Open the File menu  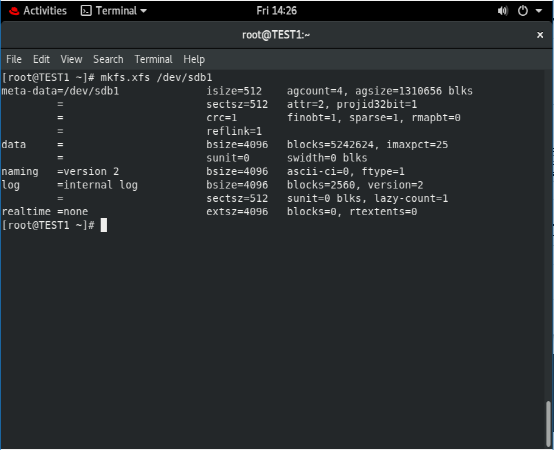point(14,59)
